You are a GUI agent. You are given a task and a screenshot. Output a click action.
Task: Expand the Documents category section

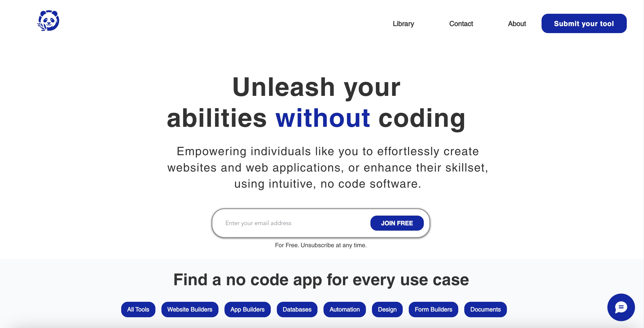[485, 309]
